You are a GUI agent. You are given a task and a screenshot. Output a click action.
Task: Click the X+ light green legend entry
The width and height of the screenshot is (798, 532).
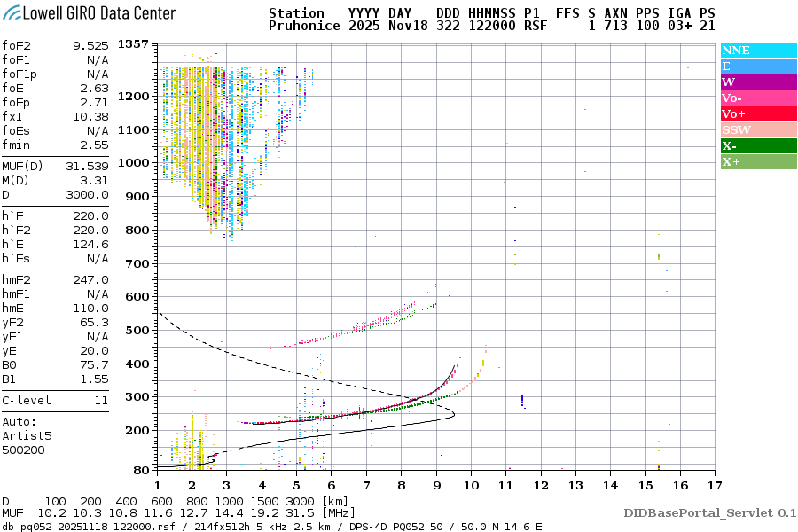pos(758,162)
